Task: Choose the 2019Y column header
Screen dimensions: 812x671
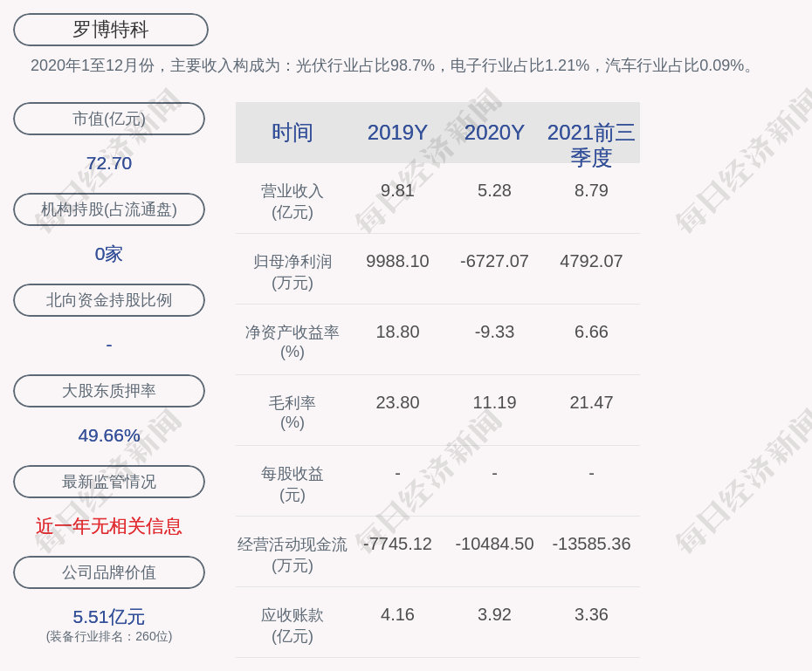Action: pos(397,133)
